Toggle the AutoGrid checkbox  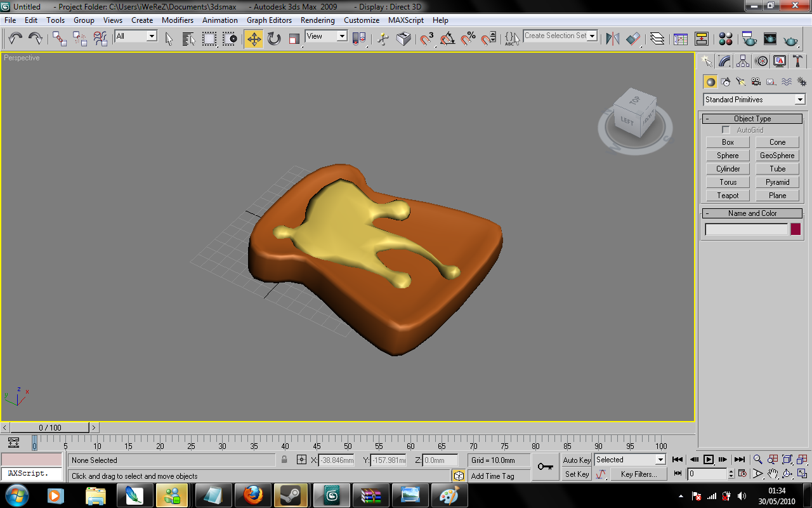[726, 130]
